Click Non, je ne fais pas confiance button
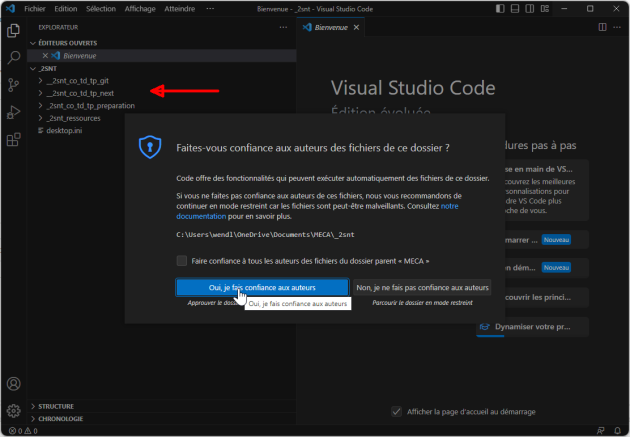Viewport: 630px width, 437px height. point(423,287)
